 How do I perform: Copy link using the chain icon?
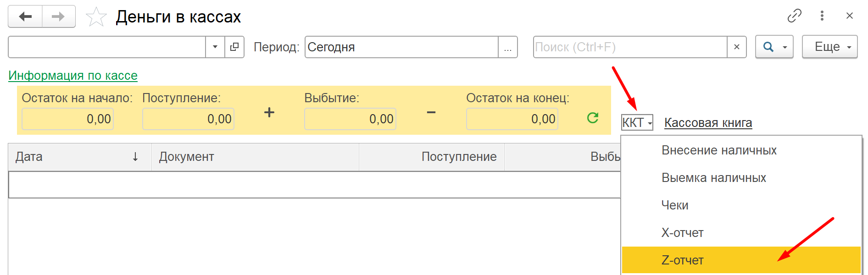794,16
